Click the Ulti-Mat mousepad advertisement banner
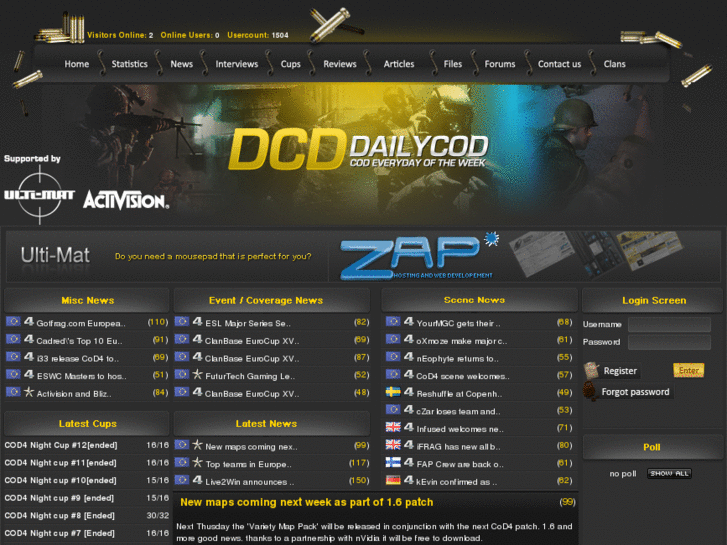The height and width of the screenshot is (545, 727). click(166, 256)
